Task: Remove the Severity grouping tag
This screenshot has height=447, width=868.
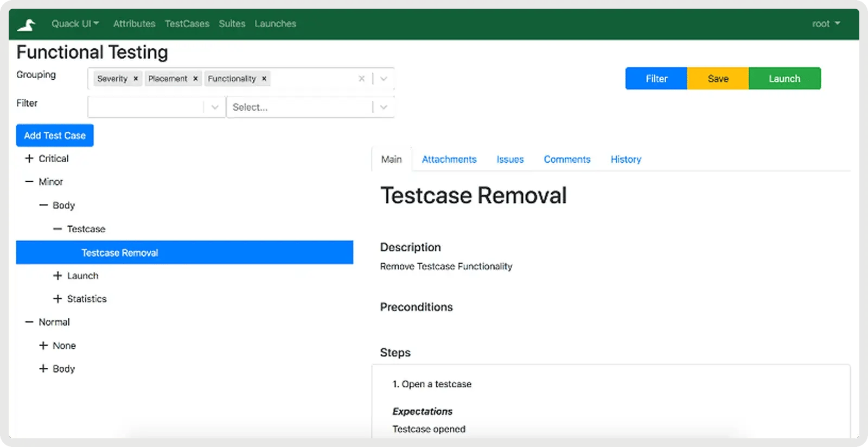Action: (136, 79)
